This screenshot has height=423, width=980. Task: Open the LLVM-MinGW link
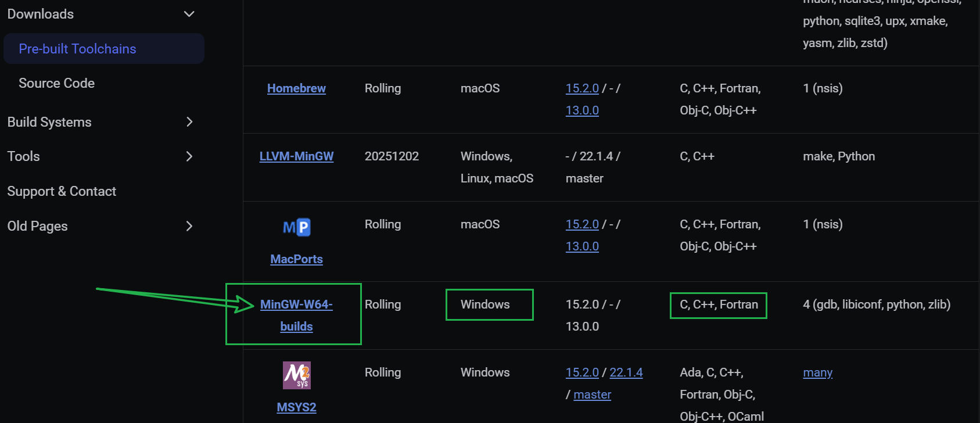[x=296, y=156]
